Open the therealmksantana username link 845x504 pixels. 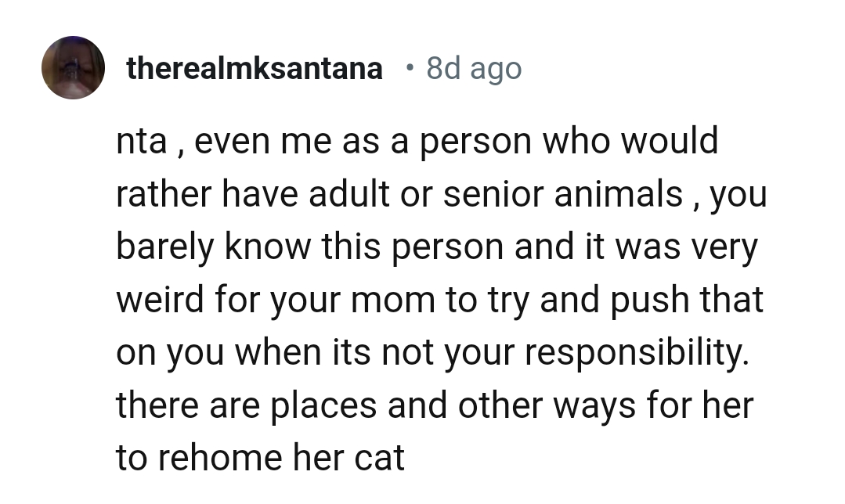(x=255, y=70)
